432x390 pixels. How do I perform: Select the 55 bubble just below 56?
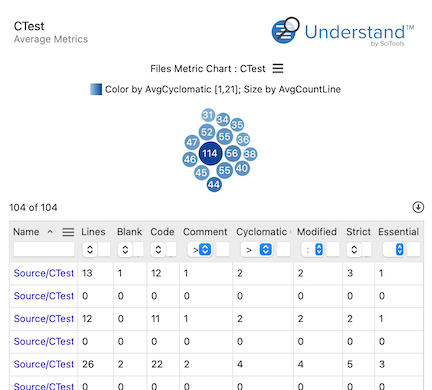coord(224,171)
